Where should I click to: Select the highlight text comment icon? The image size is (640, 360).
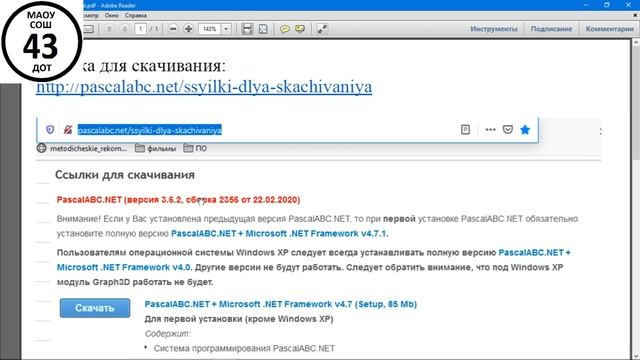300,29
